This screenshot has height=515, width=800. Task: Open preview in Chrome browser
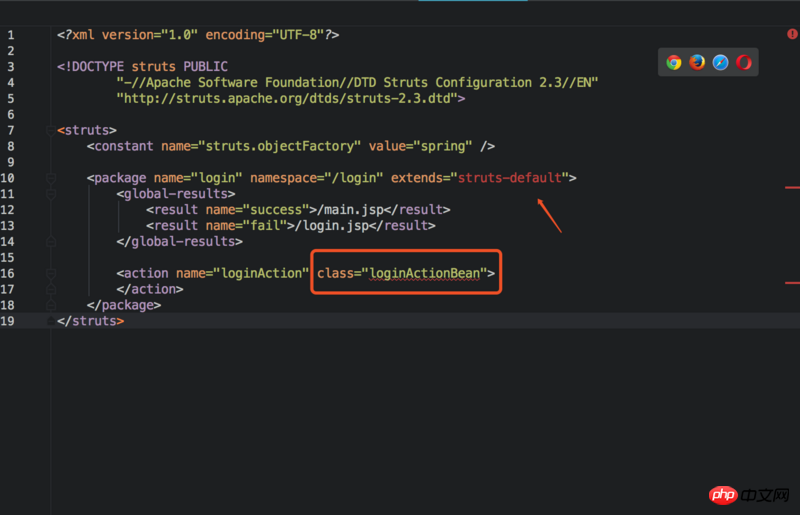673,62
